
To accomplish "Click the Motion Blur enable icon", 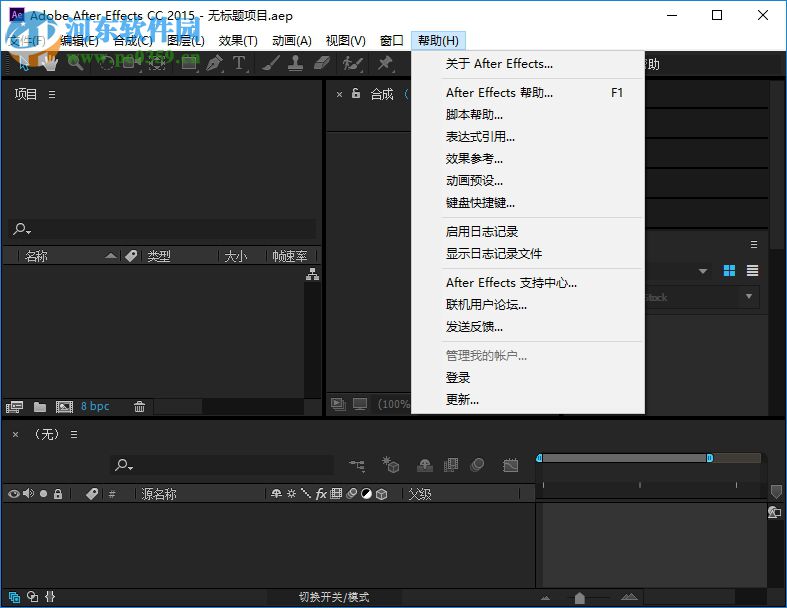I will pos(477,465).
